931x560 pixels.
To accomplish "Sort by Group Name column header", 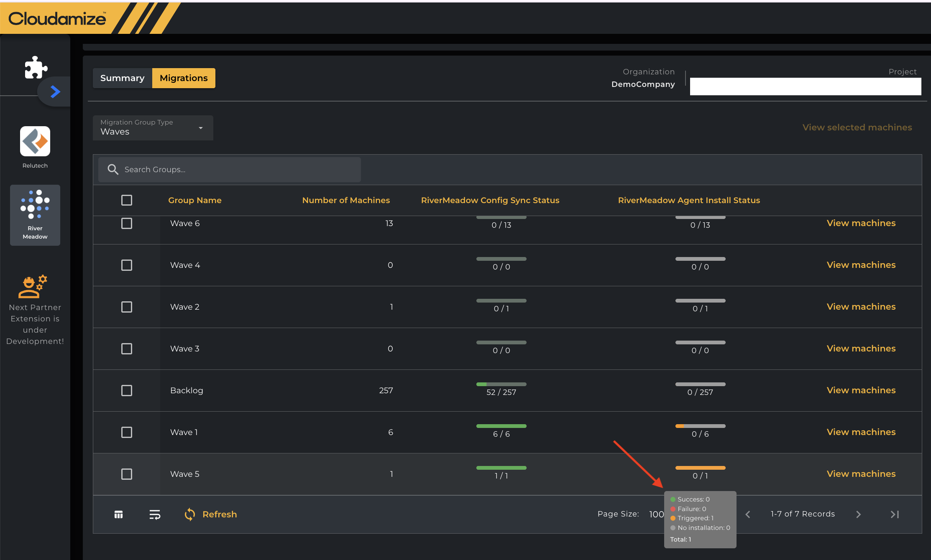I will point(195,200).
